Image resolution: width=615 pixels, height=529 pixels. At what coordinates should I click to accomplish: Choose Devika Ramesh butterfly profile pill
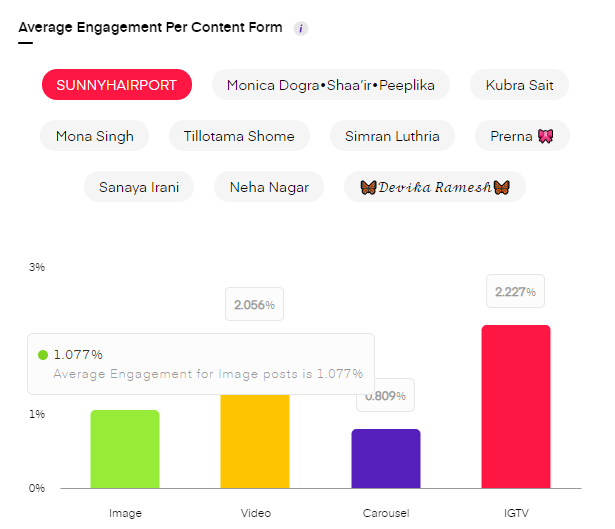click(x=435, y=186)
